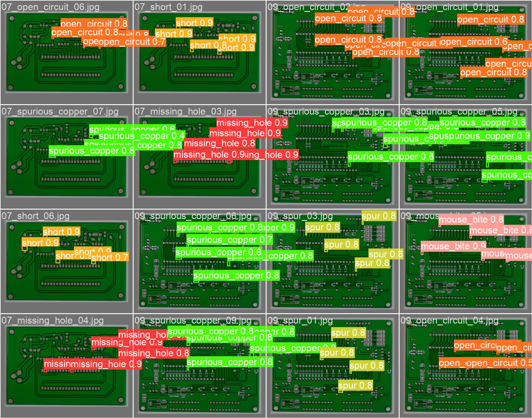Click the 09_spurious_copper_05.jpg filename label
The height and width of the screenshot is (418, 532).
coord(459,112)
